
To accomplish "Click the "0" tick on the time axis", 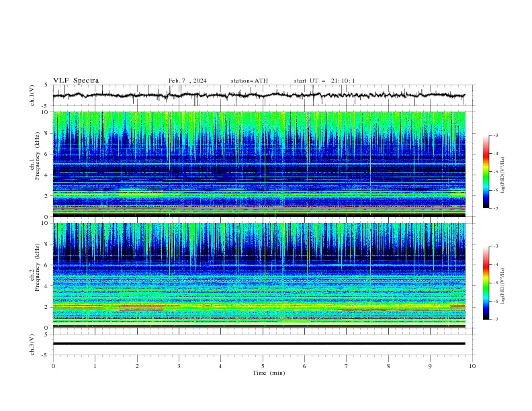I will coord(53,366).
